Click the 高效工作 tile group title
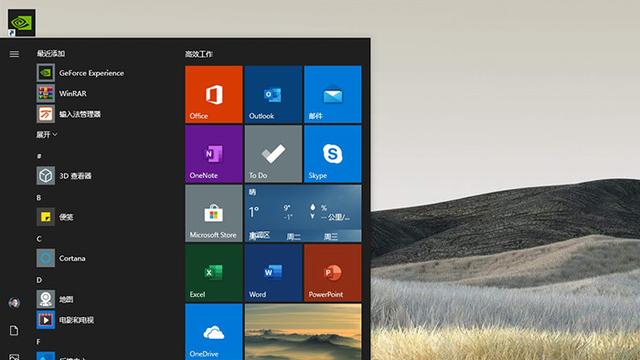The height and width of the screenshot is (360, 640). point(199,54)
